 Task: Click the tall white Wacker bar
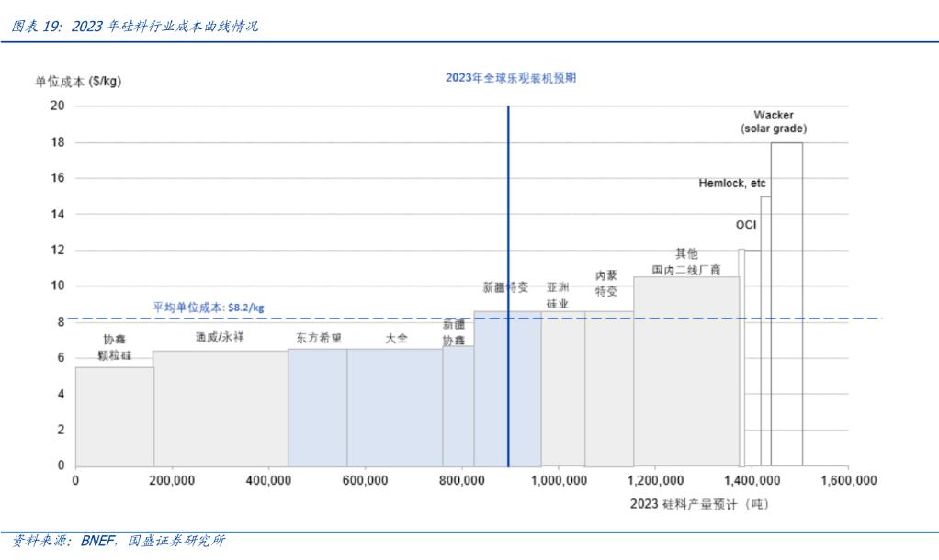pos(786,303)
